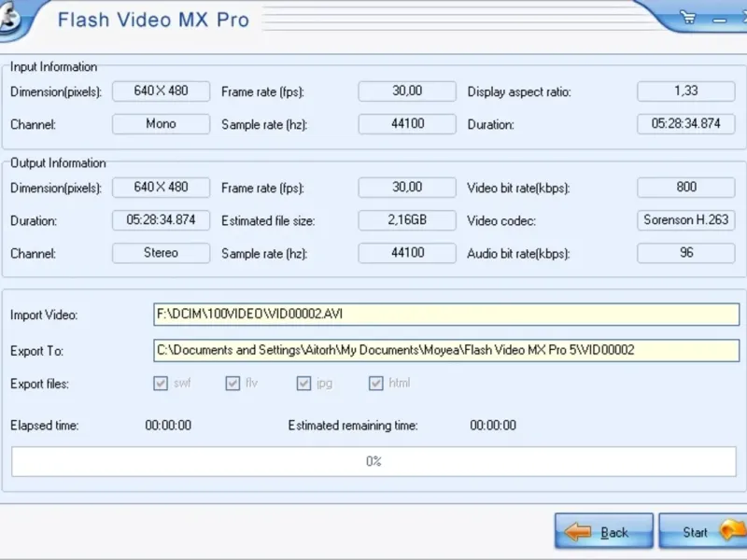
Task: Toggle the swf export checkbox
Action: point(161,384)
